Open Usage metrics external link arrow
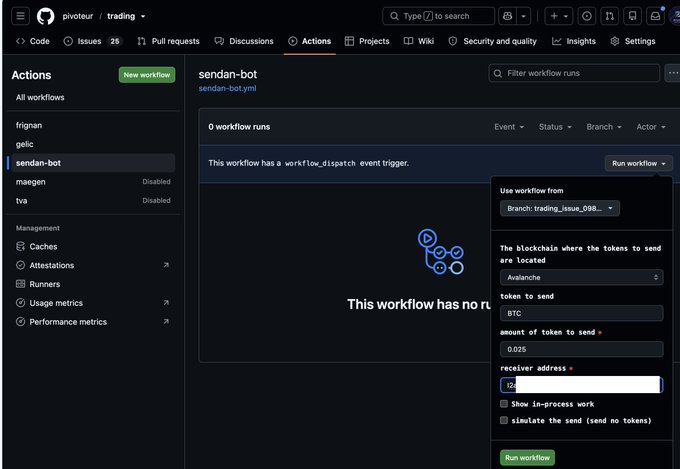The image size is (680, 469). [166, 303]
